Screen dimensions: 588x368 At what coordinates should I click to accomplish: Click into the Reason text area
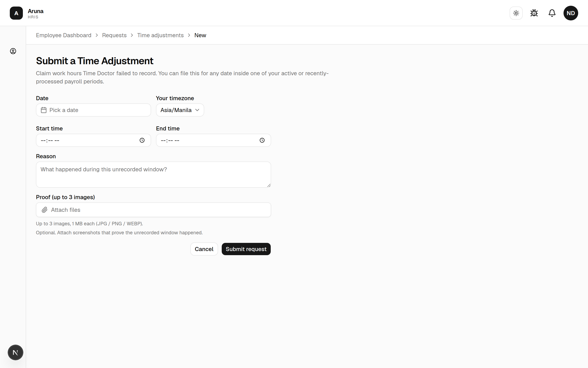click(x=153, y=175)
